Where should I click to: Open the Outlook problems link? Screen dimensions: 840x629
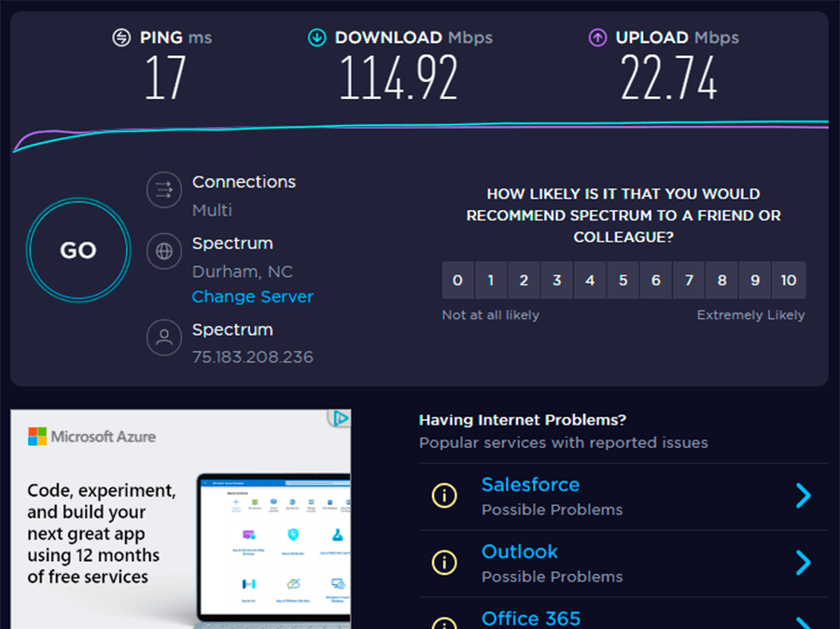[x=520, y=552]
